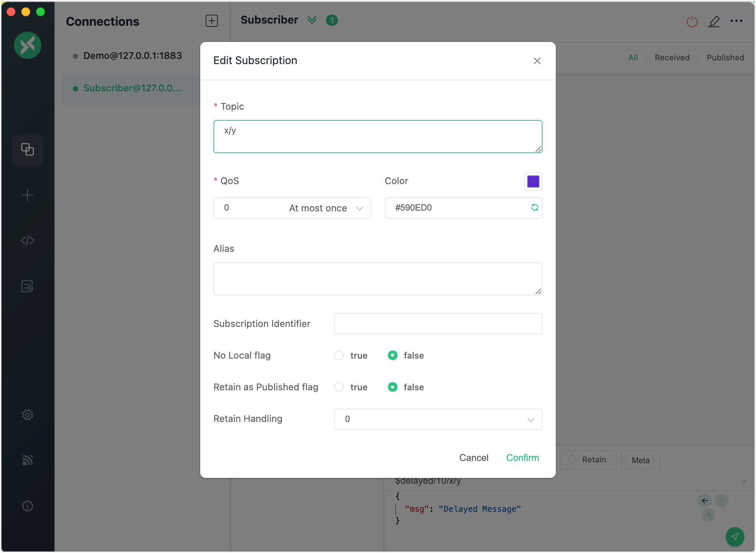Open the purple color swatch picker

(x=533, y=181)
